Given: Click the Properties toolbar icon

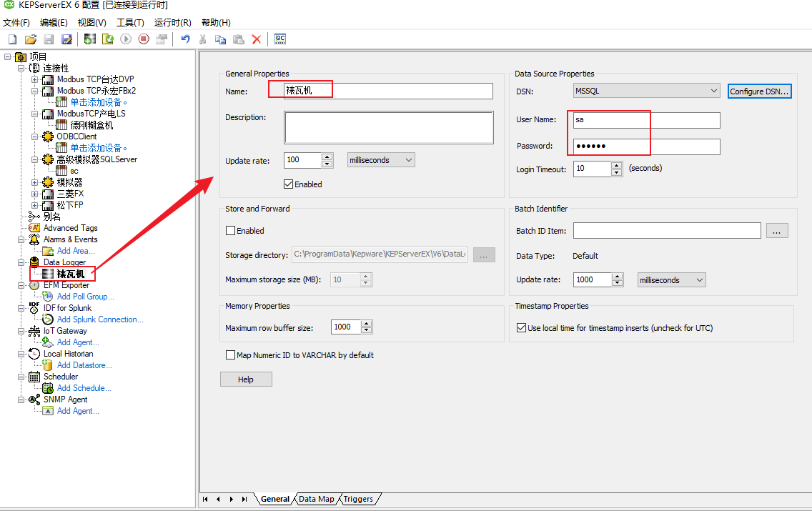Looking at the screenshot, I should [162, 39].
